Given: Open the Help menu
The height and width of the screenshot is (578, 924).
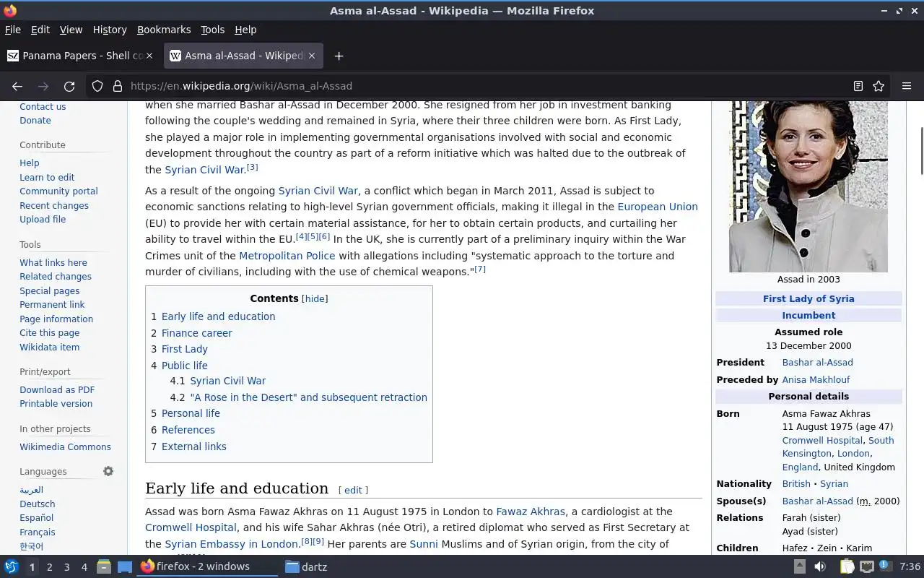Looking at the screenshot, I should point(245,30).
